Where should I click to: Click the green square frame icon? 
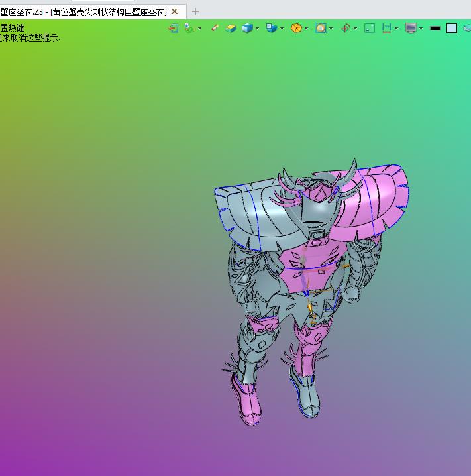point(370,29)
